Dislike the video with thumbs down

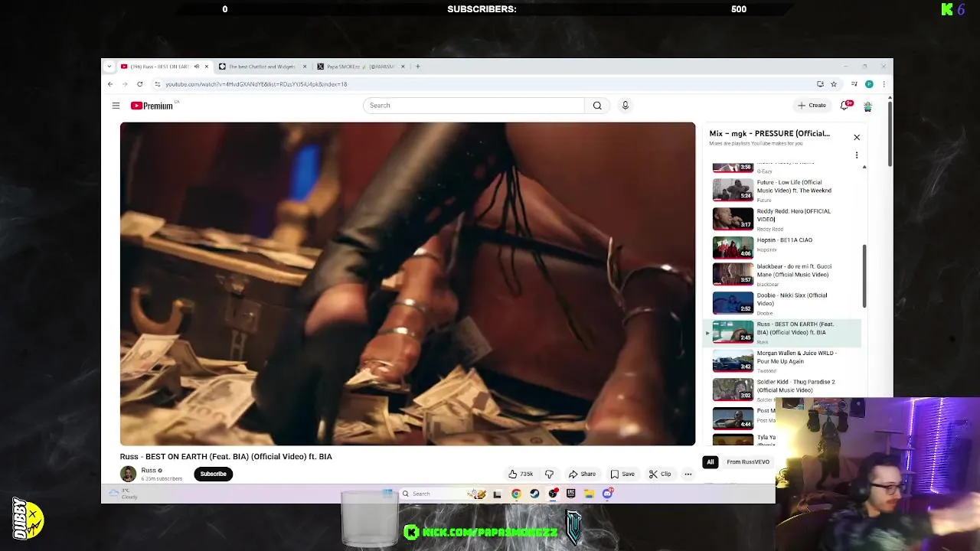pos(549,474)
